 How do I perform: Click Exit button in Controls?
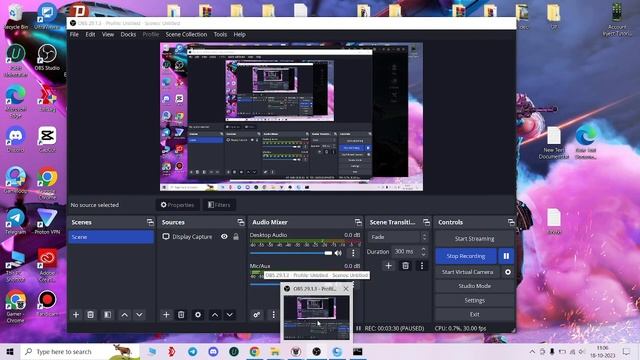474,314
